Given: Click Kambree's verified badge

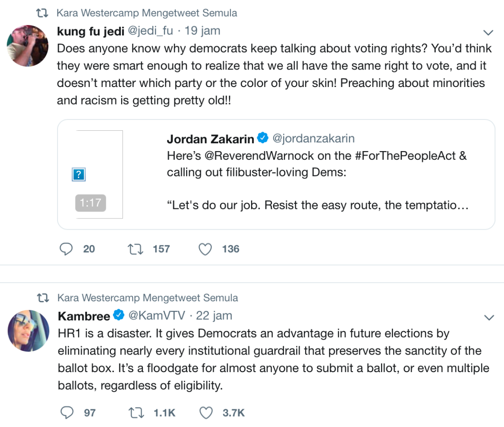Looking at the screenshot, I should coord(119,315).
